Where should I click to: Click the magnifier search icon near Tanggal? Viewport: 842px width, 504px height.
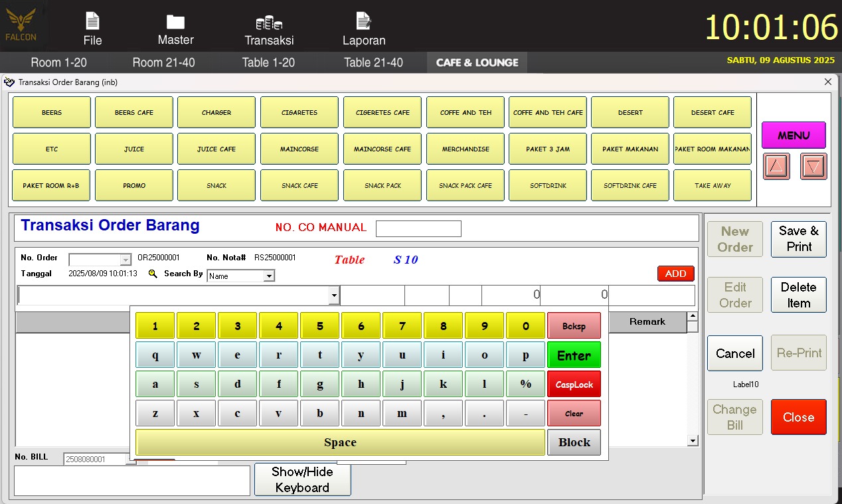click(x=153, y=274)
